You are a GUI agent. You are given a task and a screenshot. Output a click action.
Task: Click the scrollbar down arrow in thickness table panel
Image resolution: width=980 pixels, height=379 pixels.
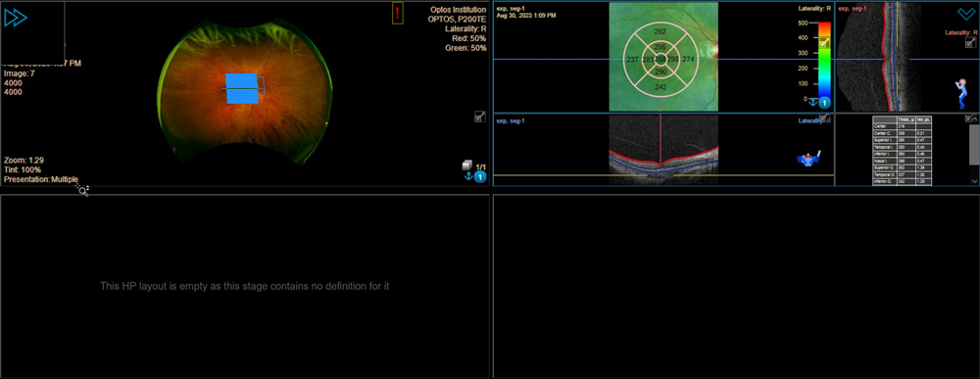974,180
